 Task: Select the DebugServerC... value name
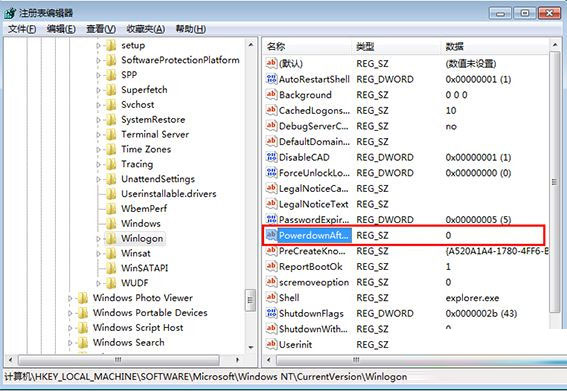click(x=314, y=126)
